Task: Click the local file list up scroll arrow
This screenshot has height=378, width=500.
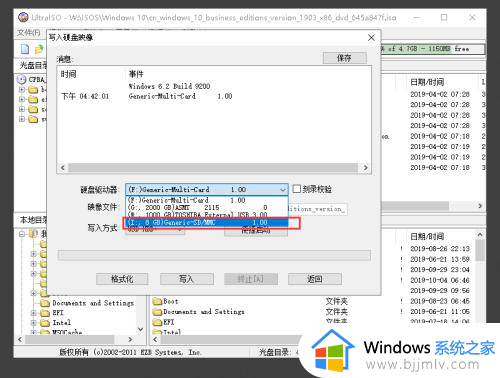Action: tap(480, 235)
